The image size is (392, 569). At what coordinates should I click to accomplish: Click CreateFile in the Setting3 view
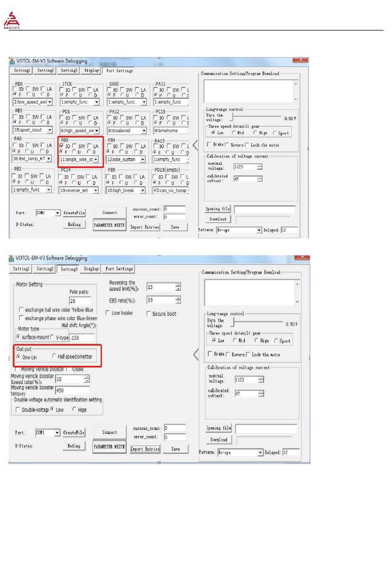coord(74,432)
